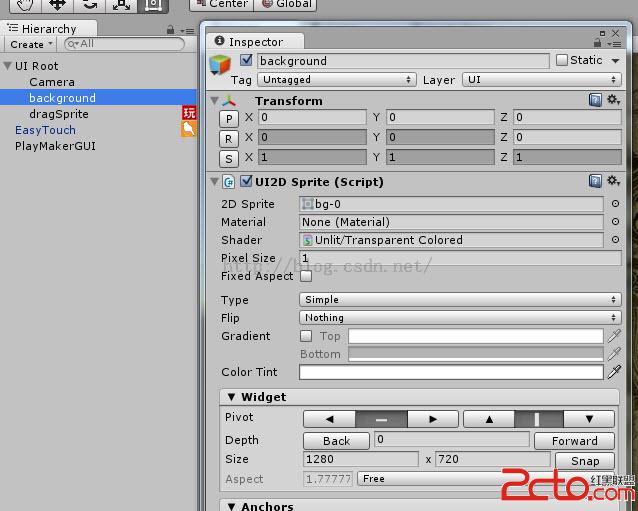The image size is (638, 511).
Task: Toggle the background object active checkbox
Action: point(246,60)
